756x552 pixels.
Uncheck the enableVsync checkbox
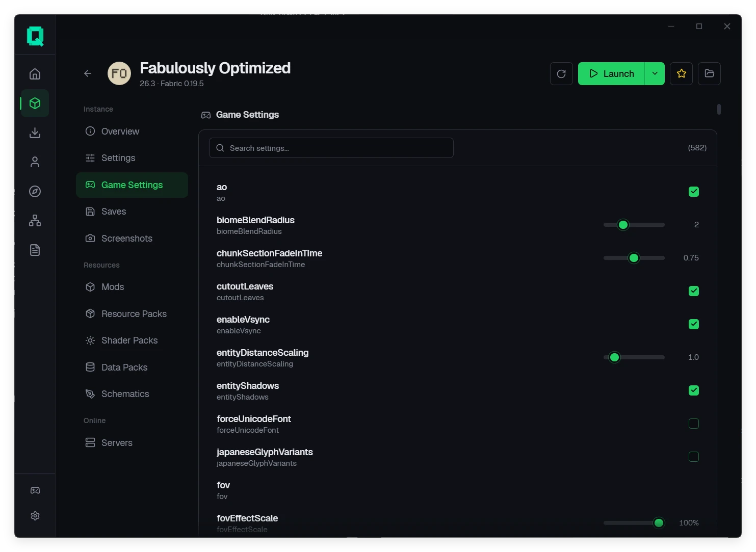click(694, 324)
